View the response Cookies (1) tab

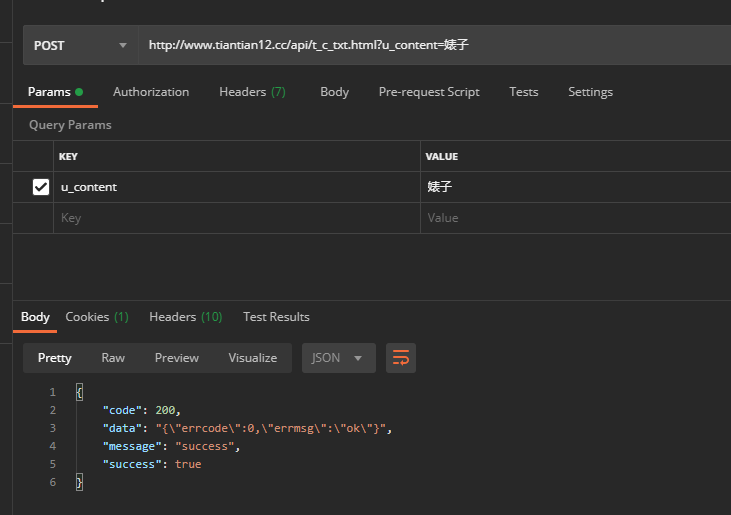97,317
